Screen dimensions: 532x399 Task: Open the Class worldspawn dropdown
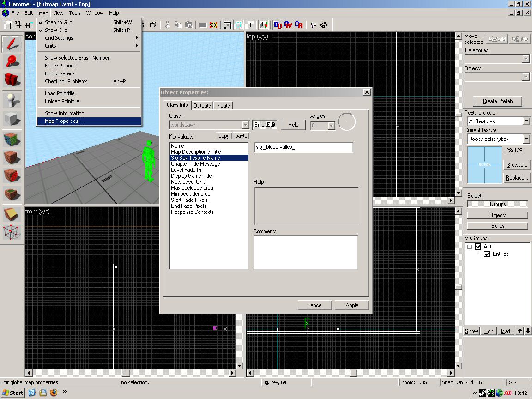(245, 125)
